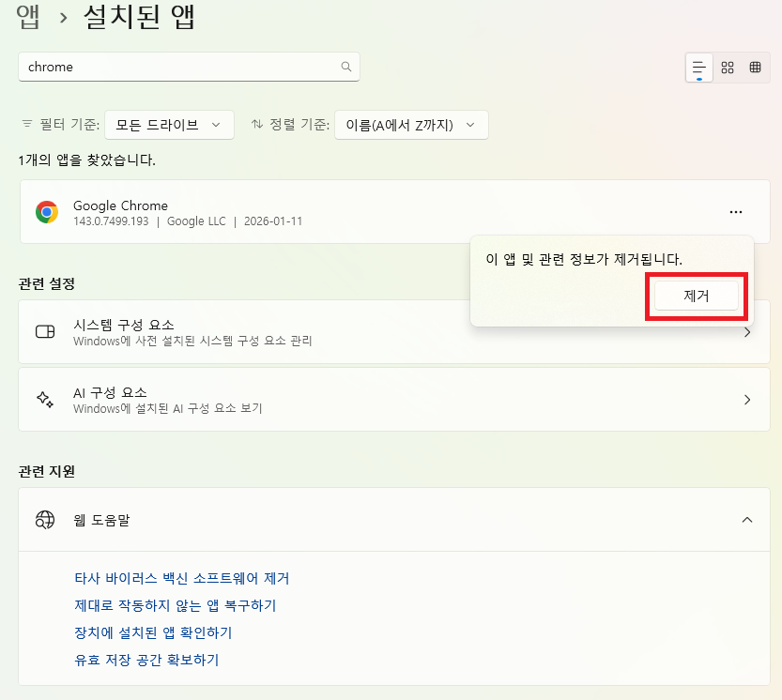Go back to 앱 in the breadcrumb
This screenshot has height=700, width=782.
click(x=28, y=18)
